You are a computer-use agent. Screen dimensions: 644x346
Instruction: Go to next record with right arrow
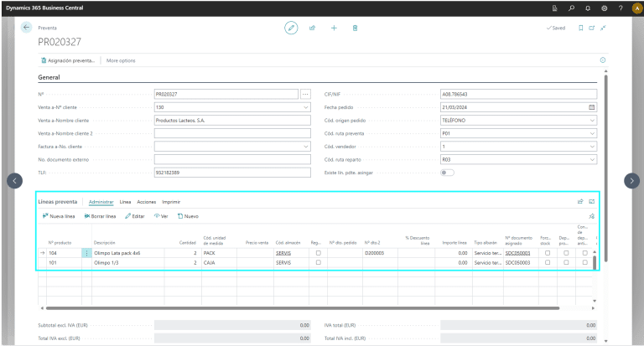point(632,180)
